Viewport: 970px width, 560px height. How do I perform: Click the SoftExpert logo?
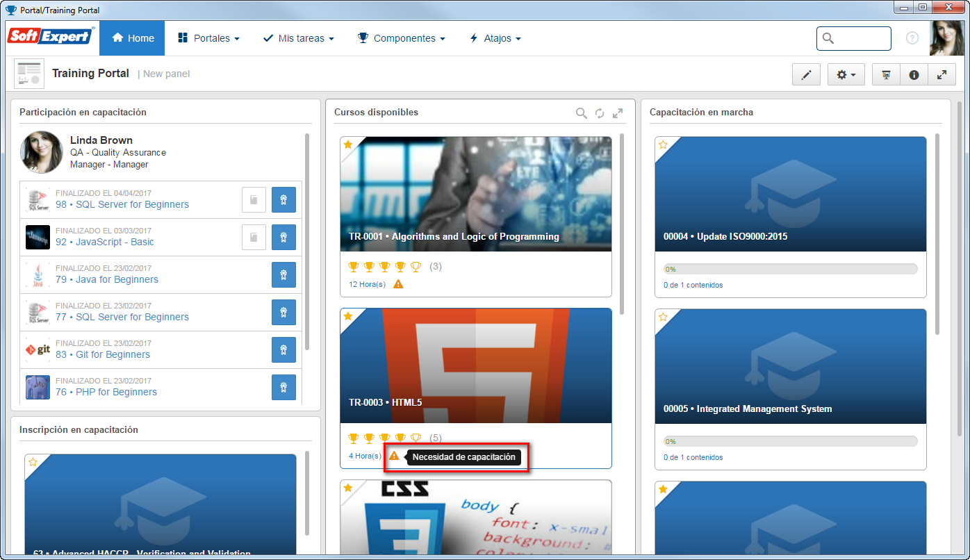click(51, 36)
